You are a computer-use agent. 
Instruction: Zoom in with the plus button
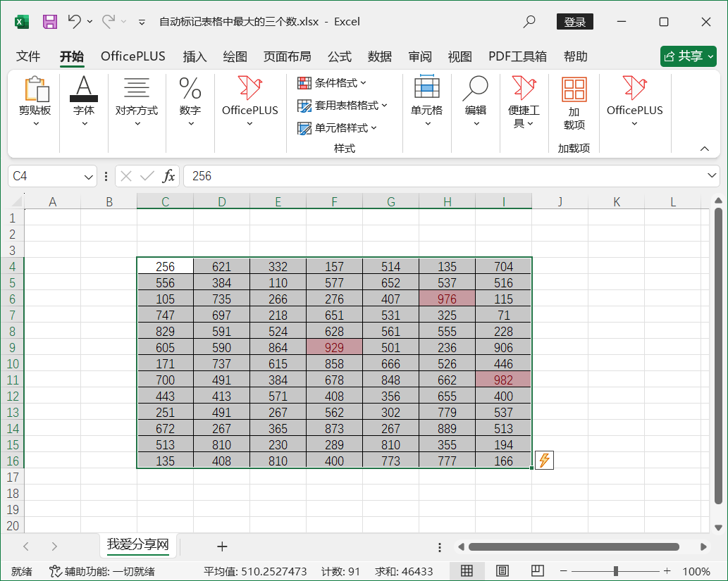[x=667, y=571]
